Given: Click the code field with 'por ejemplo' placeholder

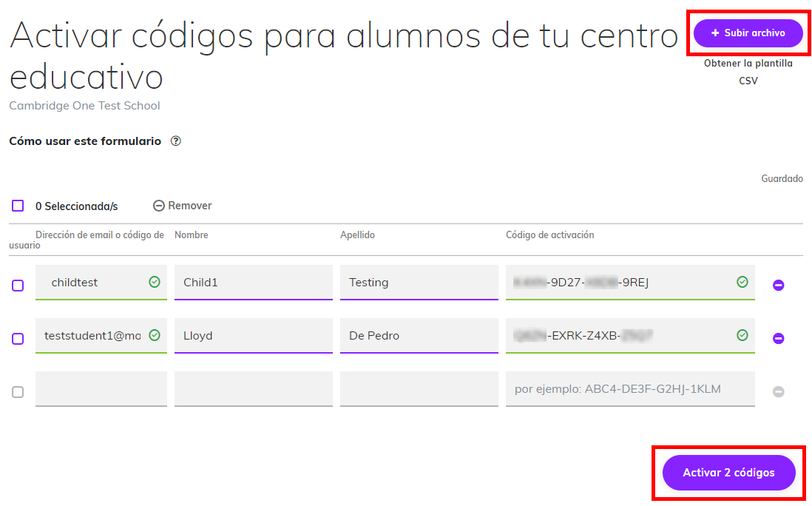Looking at the screenshot, I should 630,389.
